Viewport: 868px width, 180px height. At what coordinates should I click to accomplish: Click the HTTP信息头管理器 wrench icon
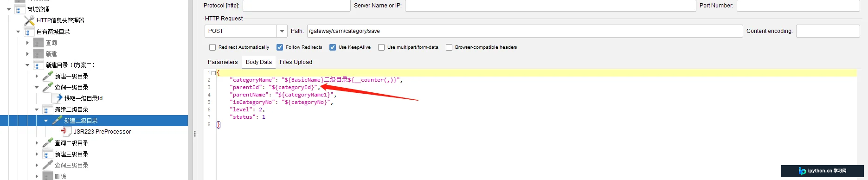(29, 20)
